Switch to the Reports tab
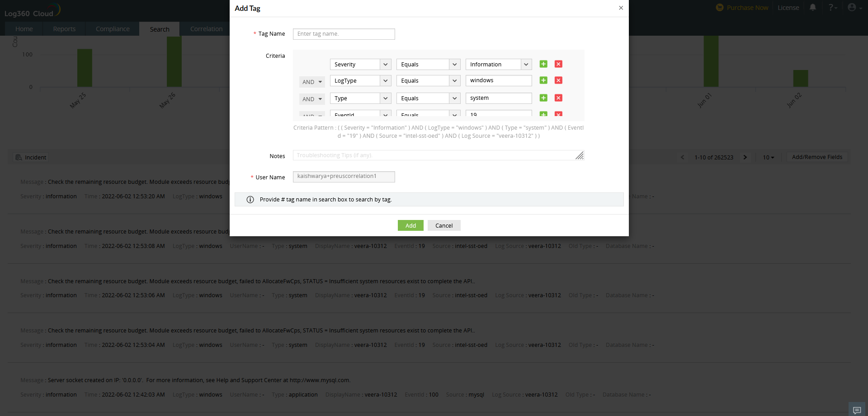 coord(64,28)
